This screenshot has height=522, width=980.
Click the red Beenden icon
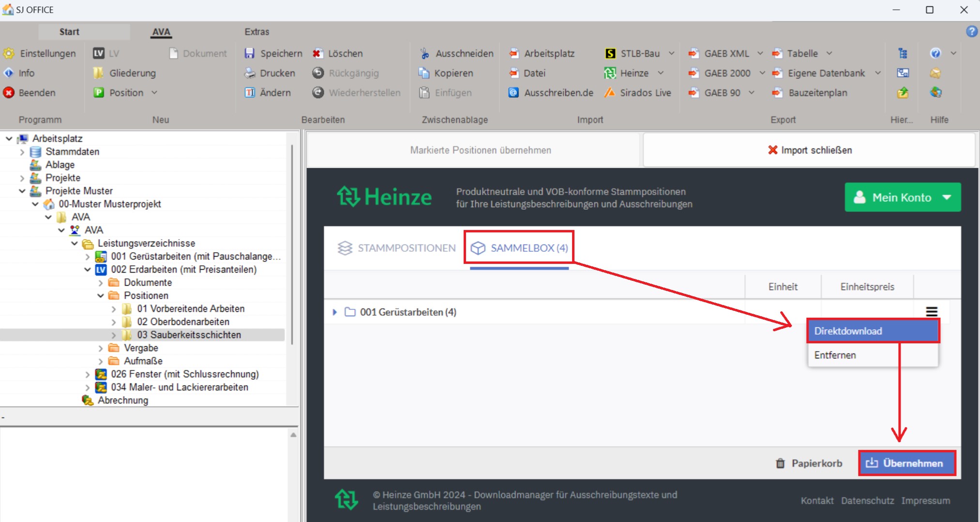tap(9, 92)
